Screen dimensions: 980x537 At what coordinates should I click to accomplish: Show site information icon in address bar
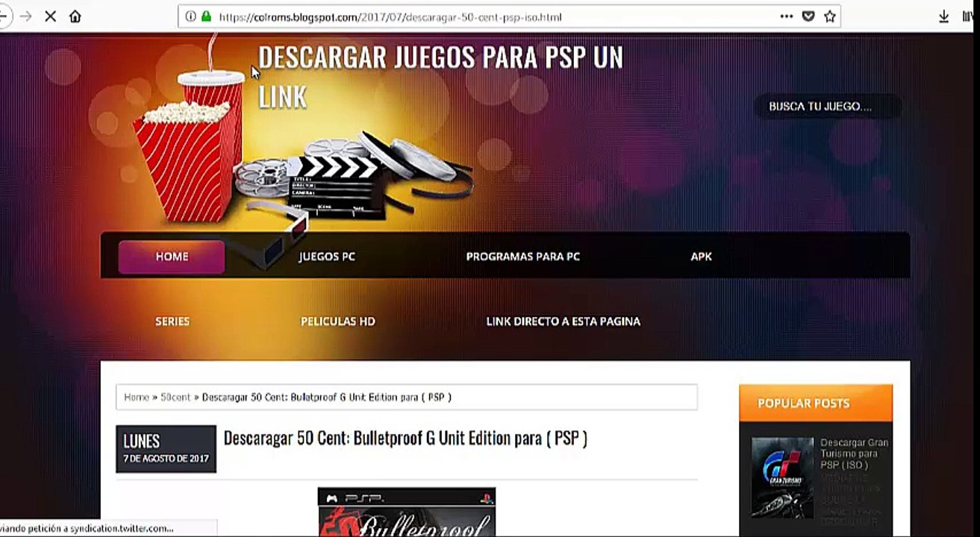point(190,16)
